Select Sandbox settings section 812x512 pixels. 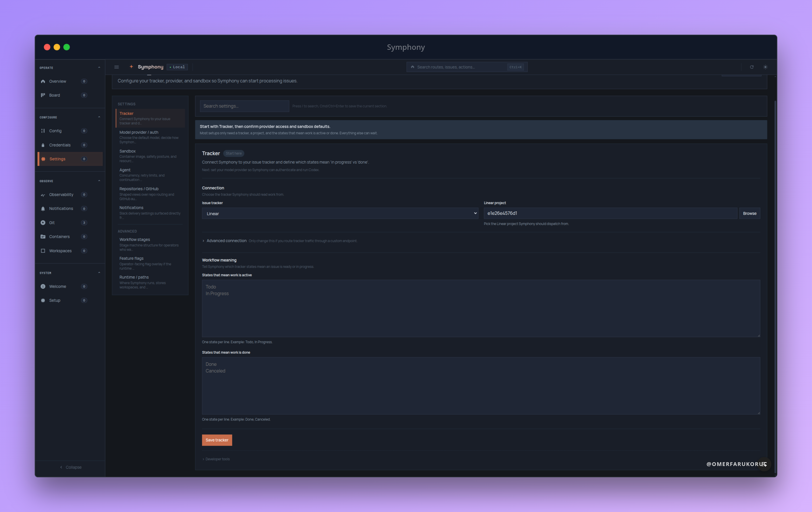[x=150, y=156]
